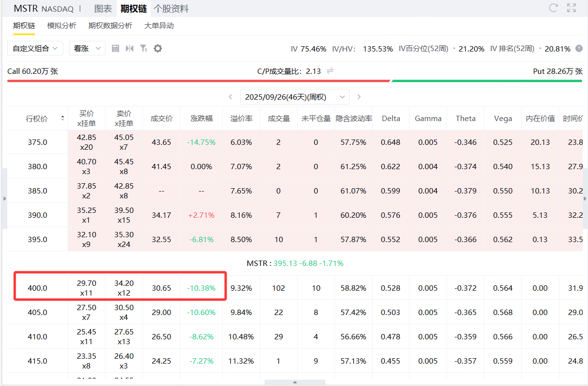Select the 大单异动 sub-tab

(159, 26)
